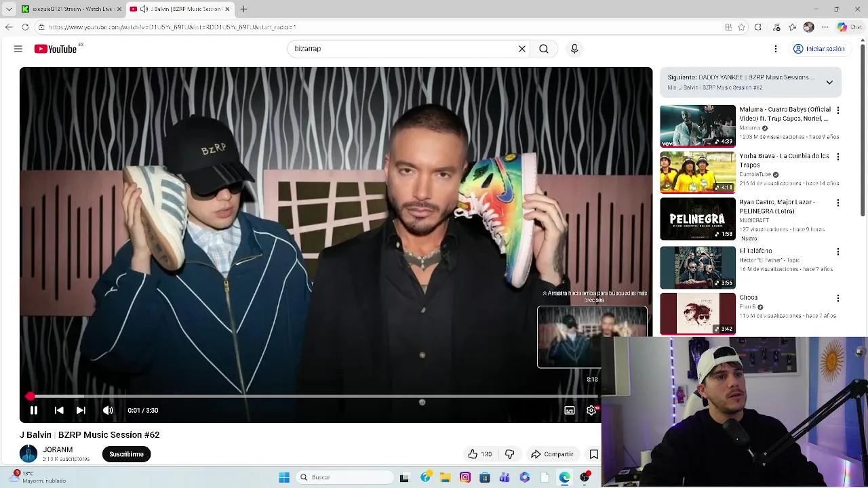Open Yerba Brava La Cumbia thumbnail
The width and height of the screenshot is (868, 488).
[x=698, y=172]
